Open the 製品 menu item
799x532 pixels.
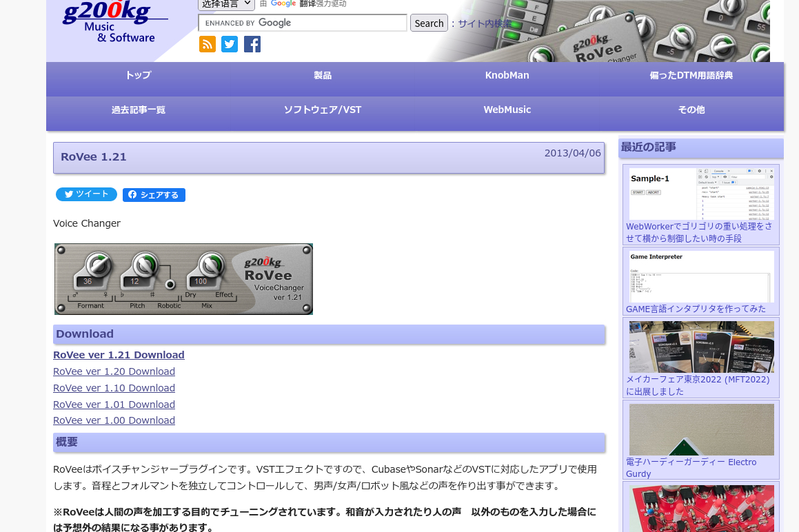point(323,75)
